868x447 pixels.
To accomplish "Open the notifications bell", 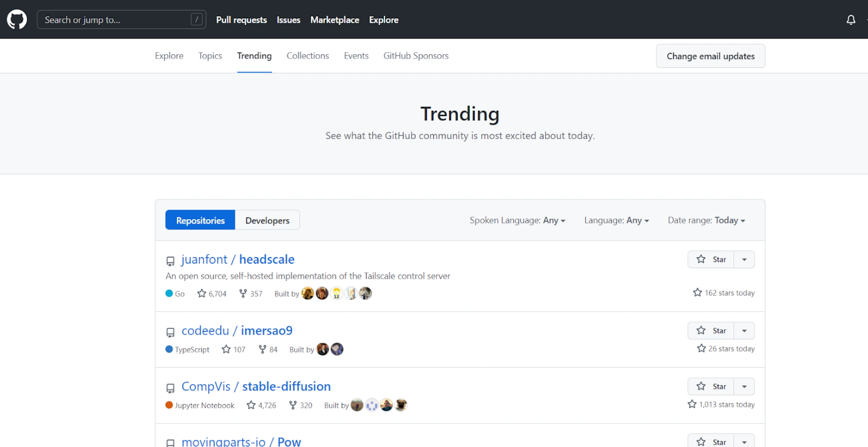I will point(851,20).
